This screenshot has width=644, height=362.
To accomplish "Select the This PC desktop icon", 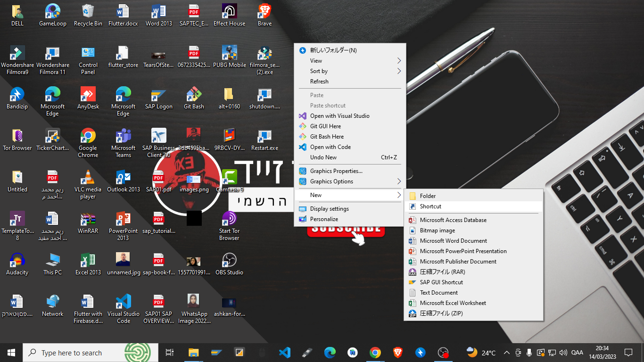I will (52, 264).
